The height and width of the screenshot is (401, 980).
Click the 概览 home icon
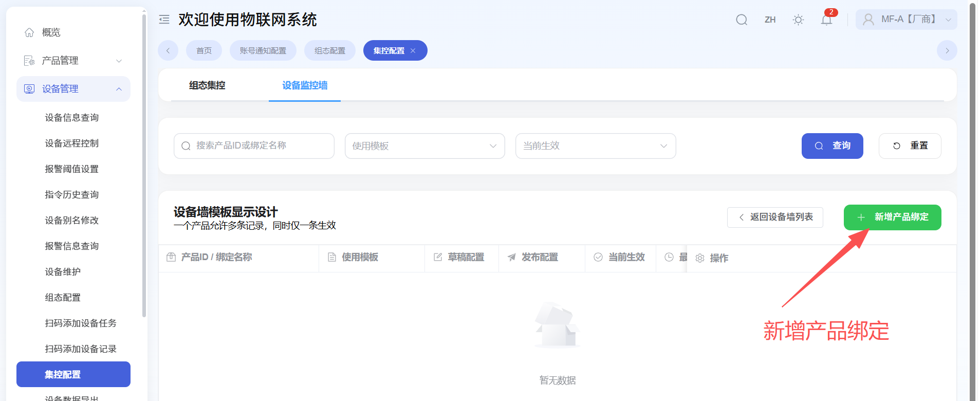pos(29,32)
